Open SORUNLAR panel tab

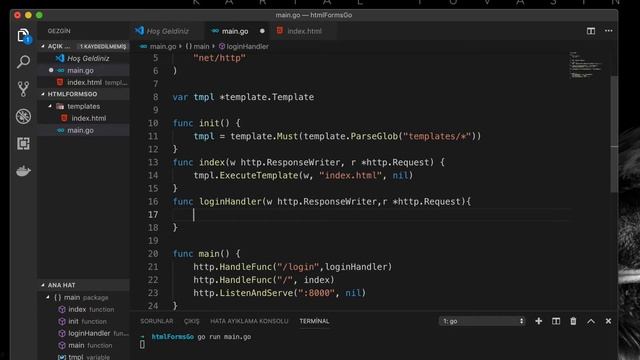(x=157, y=321)
